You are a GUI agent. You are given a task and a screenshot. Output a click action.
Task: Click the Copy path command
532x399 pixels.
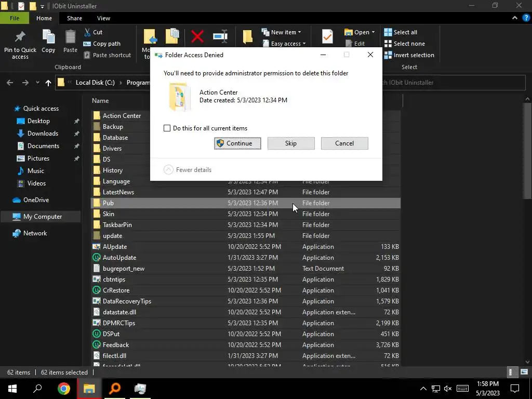102,44
